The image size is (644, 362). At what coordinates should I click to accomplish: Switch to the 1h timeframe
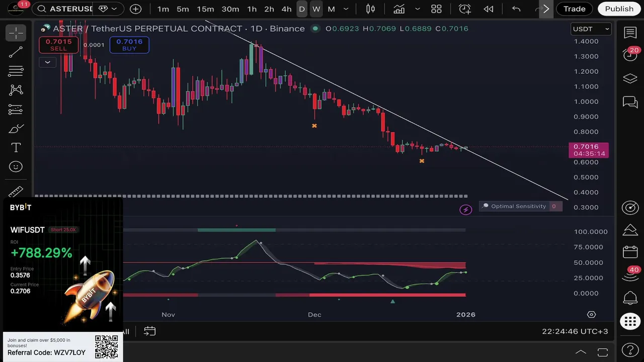click(252, 9)
